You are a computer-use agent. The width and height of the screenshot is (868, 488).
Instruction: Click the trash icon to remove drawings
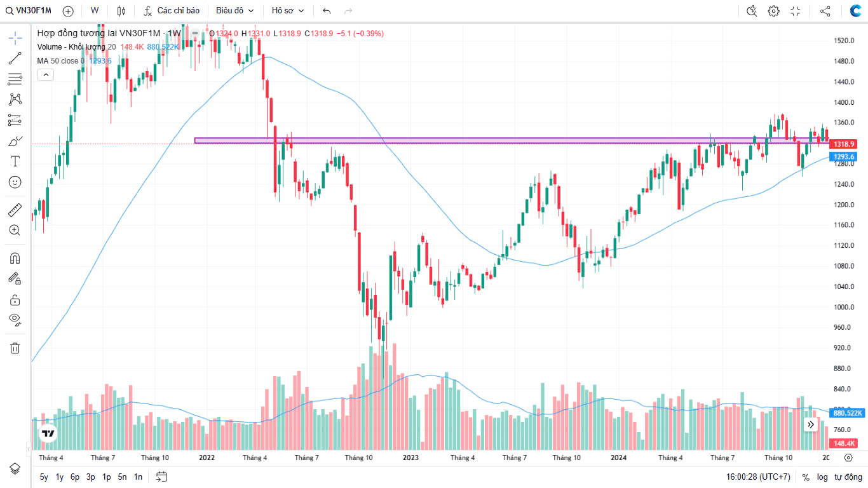15,348
